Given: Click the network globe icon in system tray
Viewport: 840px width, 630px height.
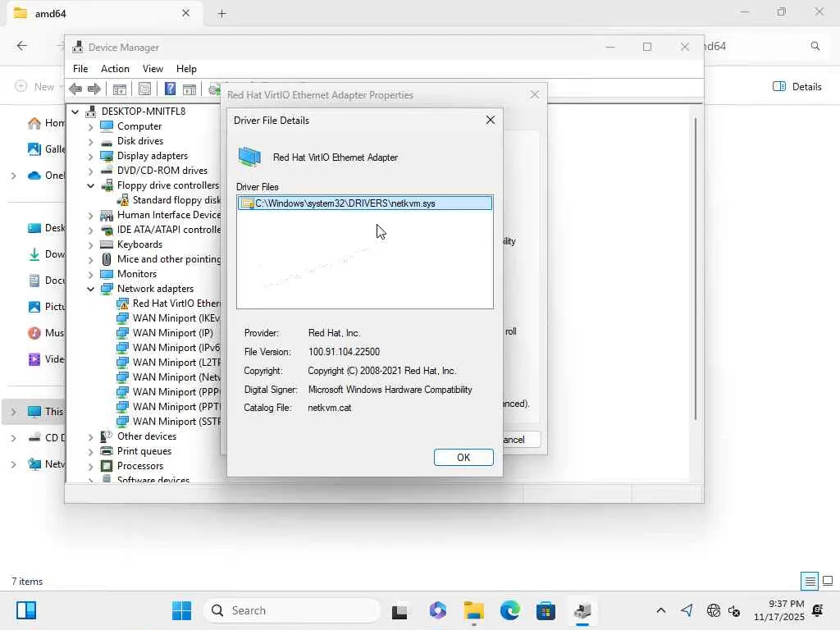Looking at the screenshot, I should [x=713, y=610].
